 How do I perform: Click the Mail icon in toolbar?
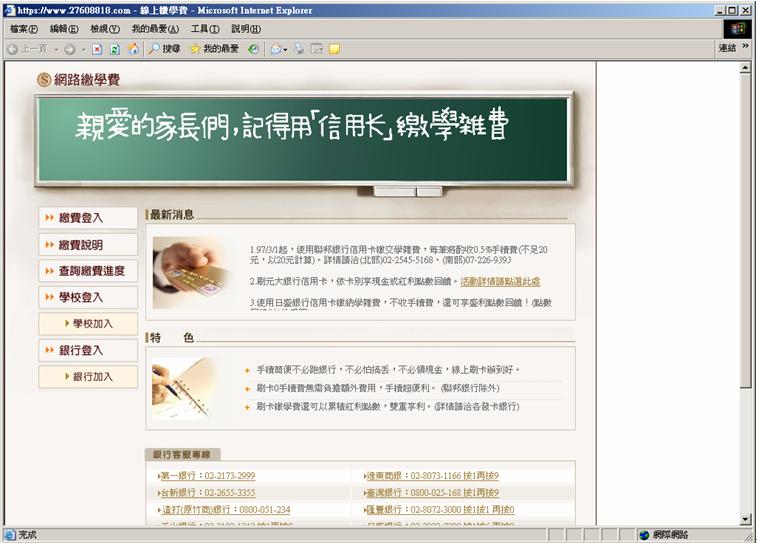coord(278,48)
